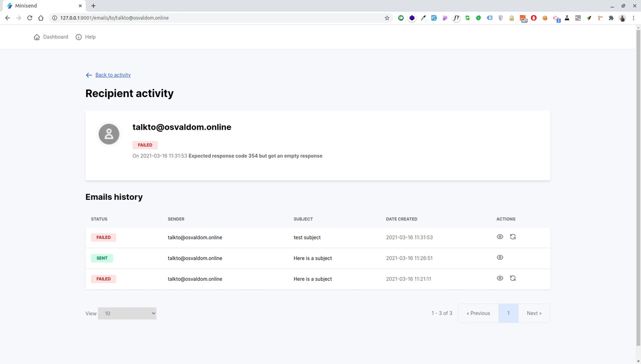Screen dimensions: 641x364
Task: Click inside the browser address bar
Action: point(200,18)
